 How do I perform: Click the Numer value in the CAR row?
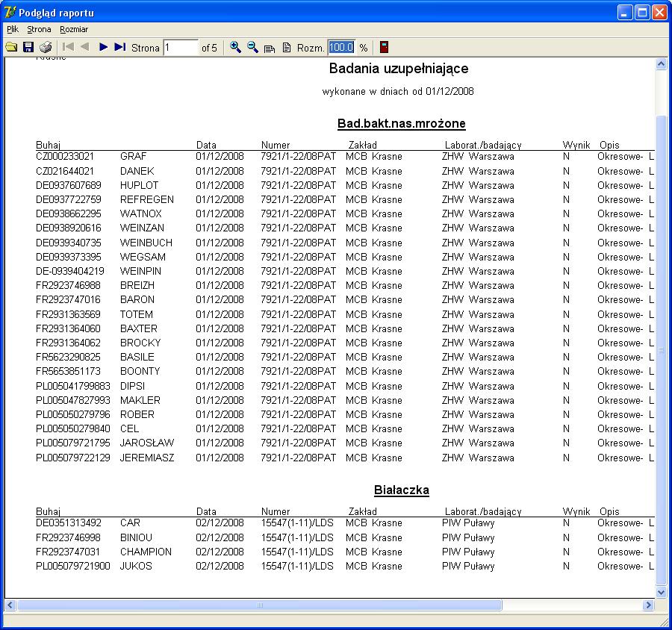click(x=297, y=523)
